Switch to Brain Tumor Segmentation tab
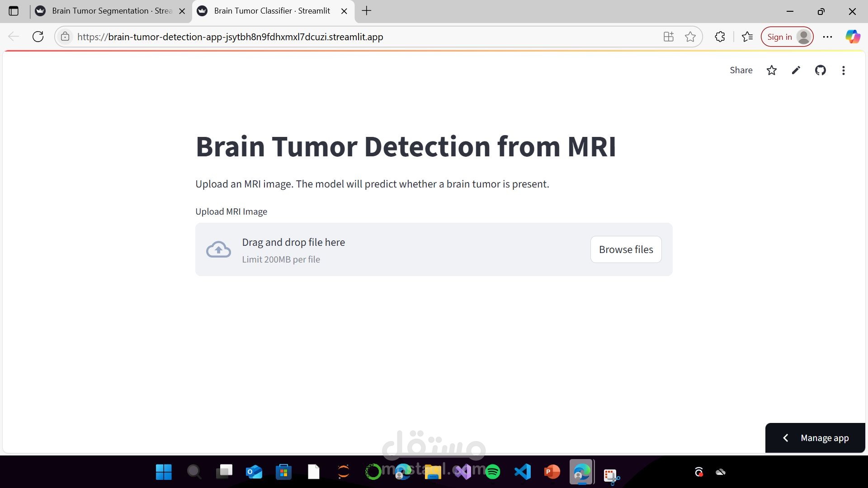Viewport: 868px width, 488px height. pos(111,11)
